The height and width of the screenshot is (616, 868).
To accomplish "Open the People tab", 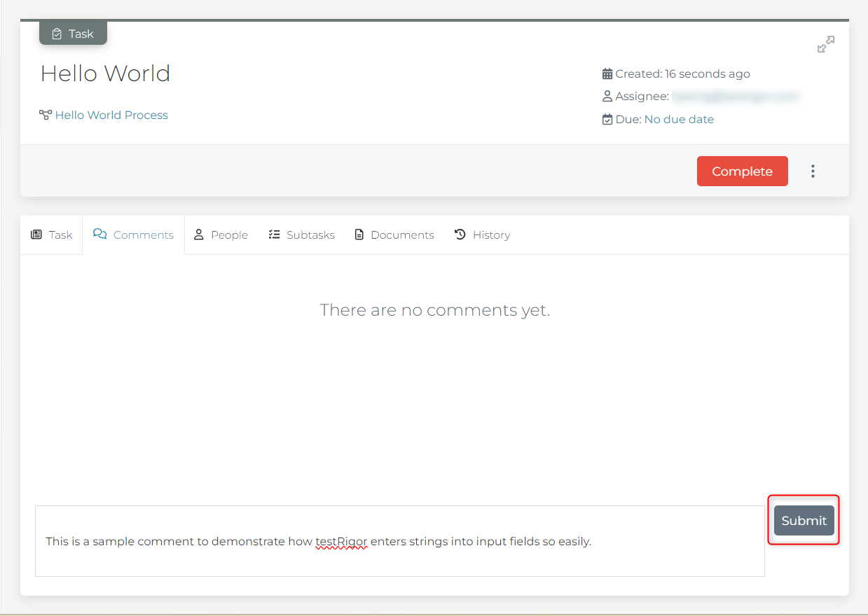I will pyautogui.click(x=221, y=235).
